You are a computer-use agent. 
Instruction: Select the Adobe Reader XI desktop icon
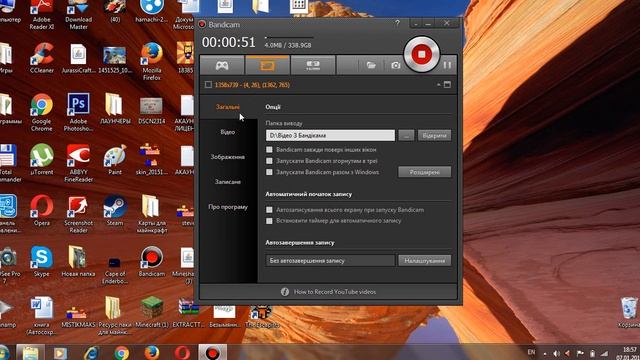click(42, 15)
